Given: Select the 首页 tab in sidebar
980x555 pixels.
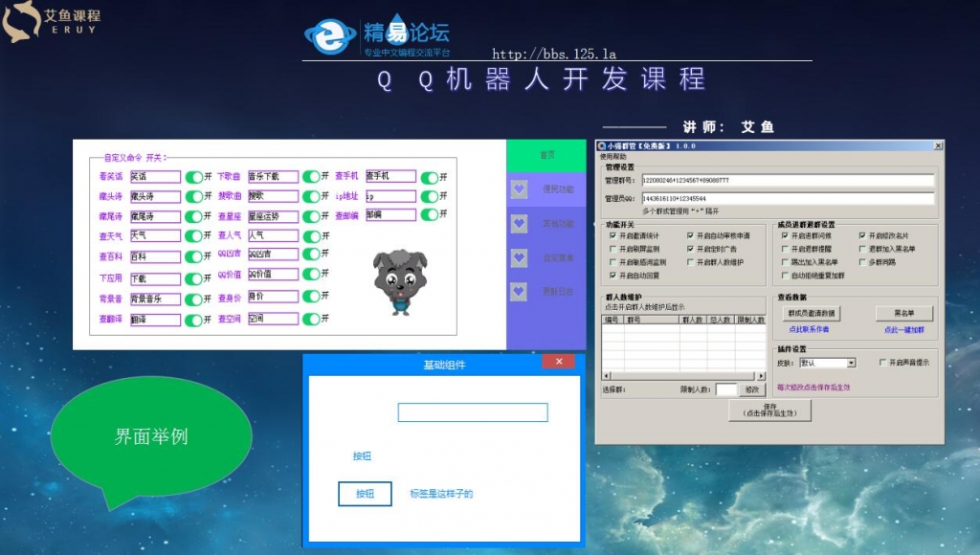Looking at the screenshot, I should click(546, 155).
